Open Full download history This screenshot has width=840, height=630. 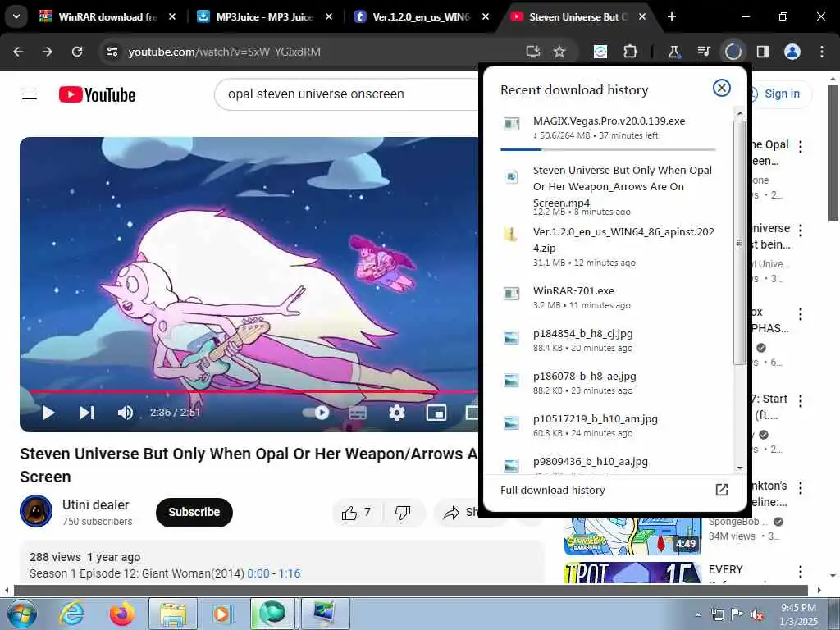click(552, 491)
